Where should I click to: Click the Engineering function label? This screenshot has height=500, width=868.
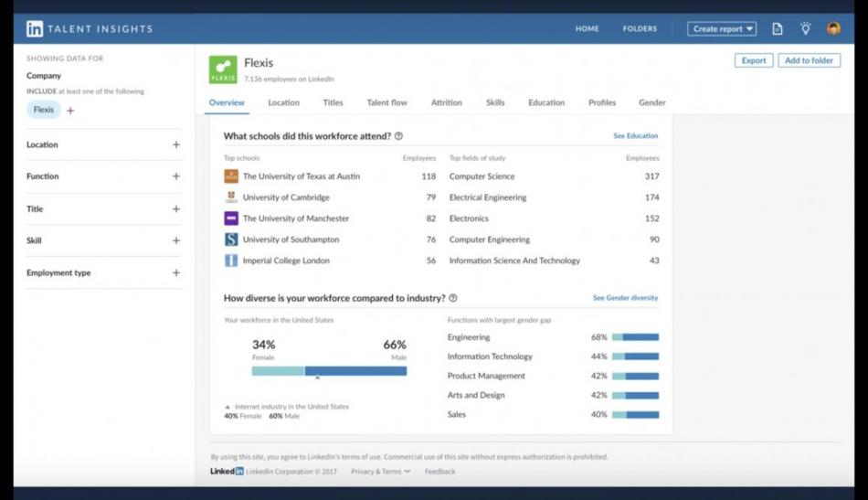(x=469, y=337)
